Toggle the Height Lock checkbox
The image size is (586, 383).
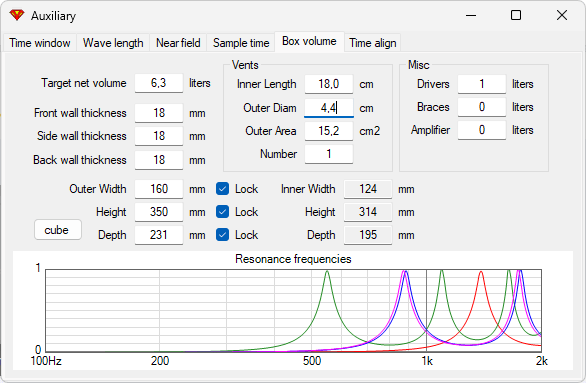[222, 212]
